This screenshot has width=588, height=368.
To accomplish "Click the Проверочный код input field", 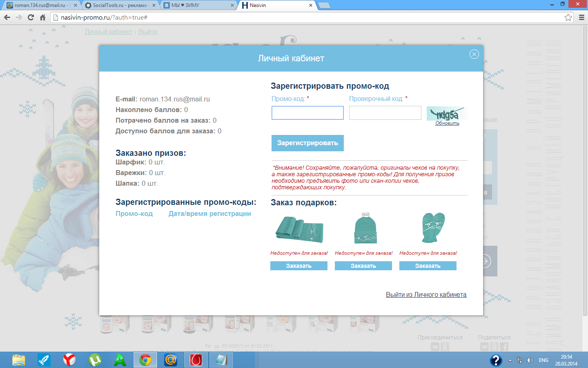I will pyautogui.click(x=385, y=113).
